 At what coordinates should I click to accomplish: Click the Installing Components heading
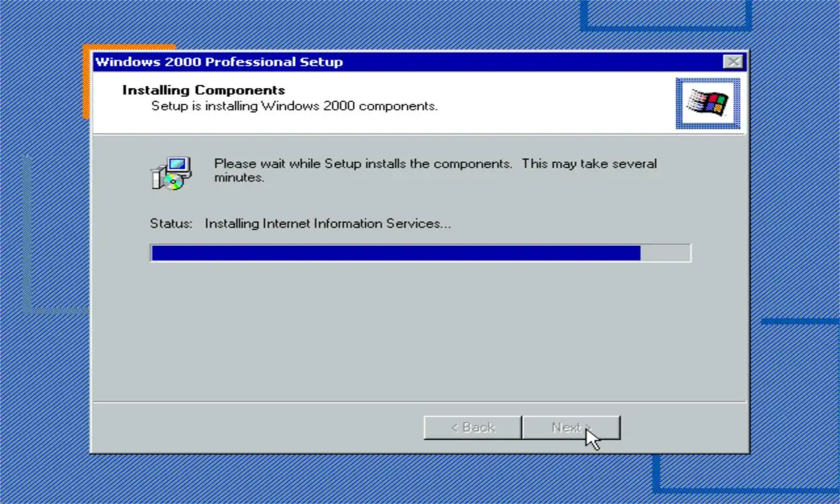[203, 90]
